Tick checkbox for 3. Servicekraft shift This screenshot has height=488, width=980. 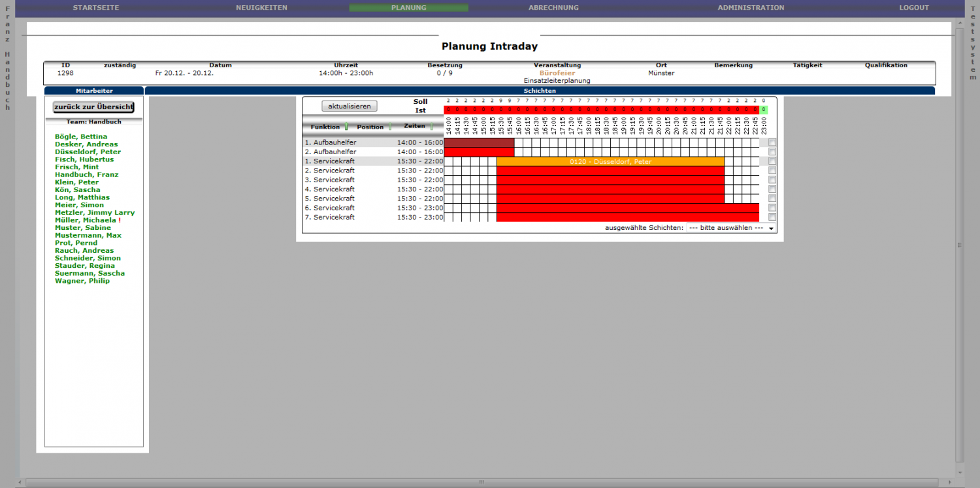[x=772, y=180]
